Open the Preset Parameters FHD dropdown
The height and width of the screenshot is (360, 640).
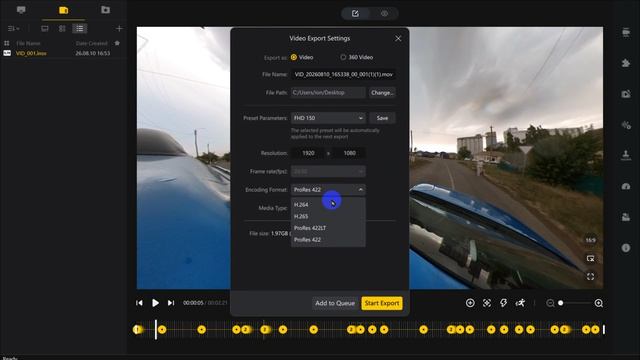(328, 118)
